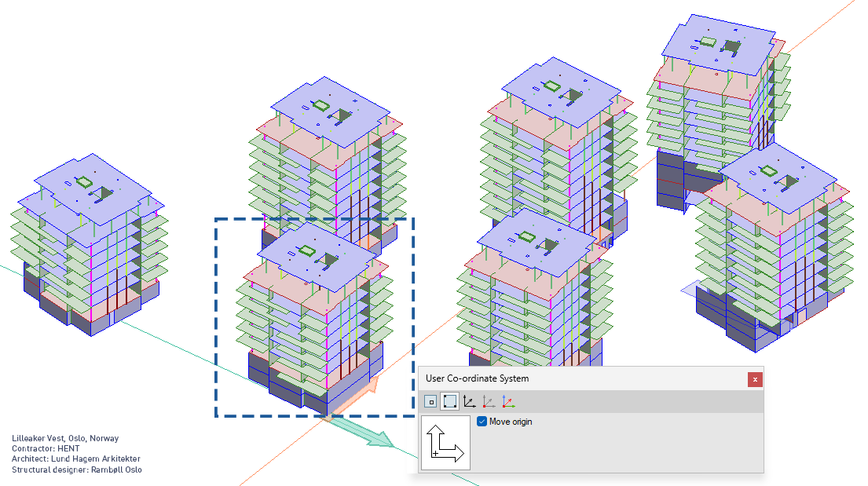The height and width of the screenshot is (486, 868).
Task: Click the Lilleaker Vest, Oslo, Norway caption
Action: (65, 439)
